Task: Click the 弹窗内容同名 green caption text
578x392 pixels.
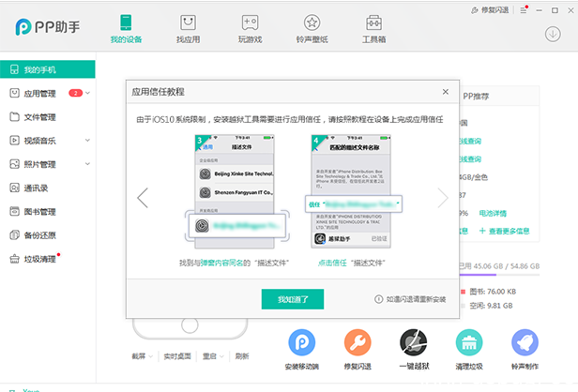Action: pos(221,263)
